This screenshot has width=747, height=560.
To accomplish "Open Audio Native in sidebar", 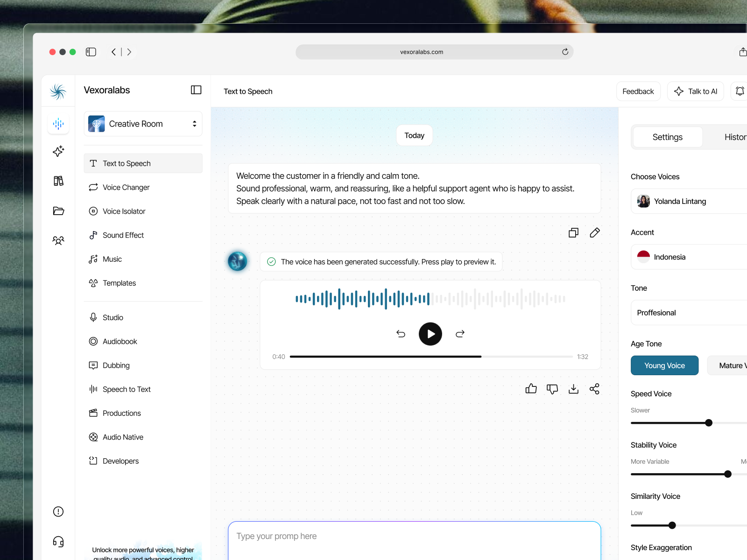I will (x=143, y=437).
